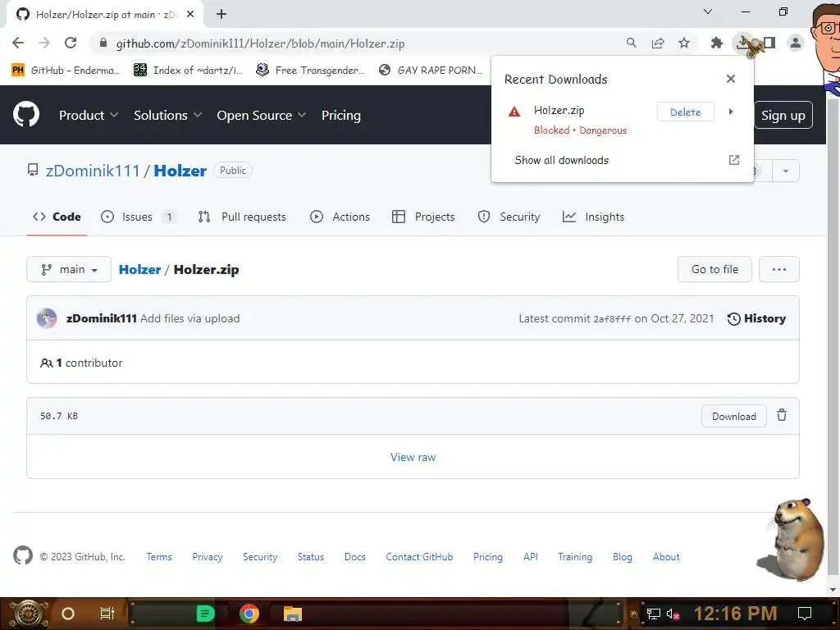The image size is (840, 630).
Task: Click the muted volume icon in tray
Action: coord(673,614)
